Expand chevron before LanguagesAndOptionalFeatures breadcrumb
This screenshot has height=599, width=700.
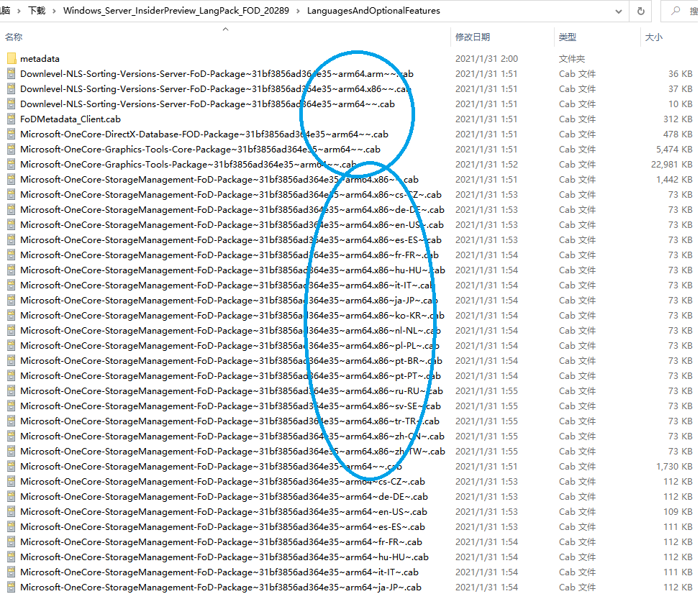(298, 12)
